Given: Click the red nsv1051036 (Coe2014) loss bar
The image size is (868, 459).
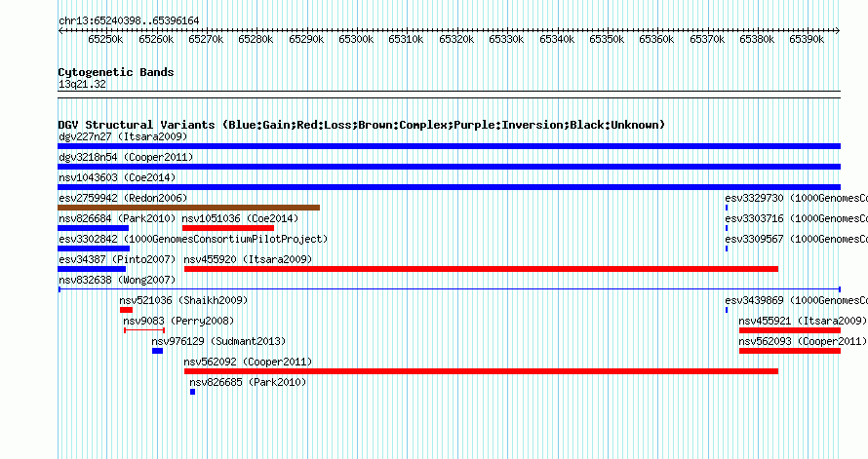Looking at the screenshot, I should [228, 228].
